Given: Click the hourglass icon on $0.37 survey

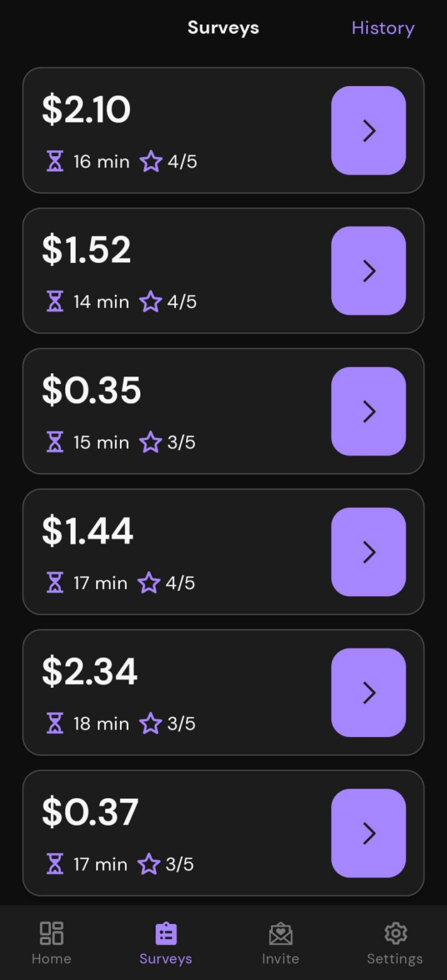Looking at the screenshot, I should (x=55, y=864).
